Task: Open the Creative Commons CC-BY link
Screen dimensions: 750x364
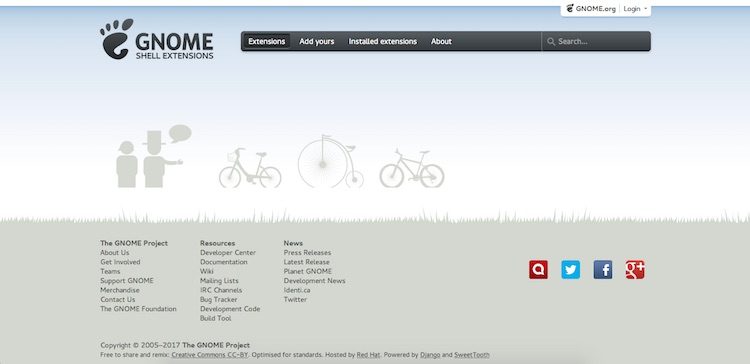Action: pos(210,355)
